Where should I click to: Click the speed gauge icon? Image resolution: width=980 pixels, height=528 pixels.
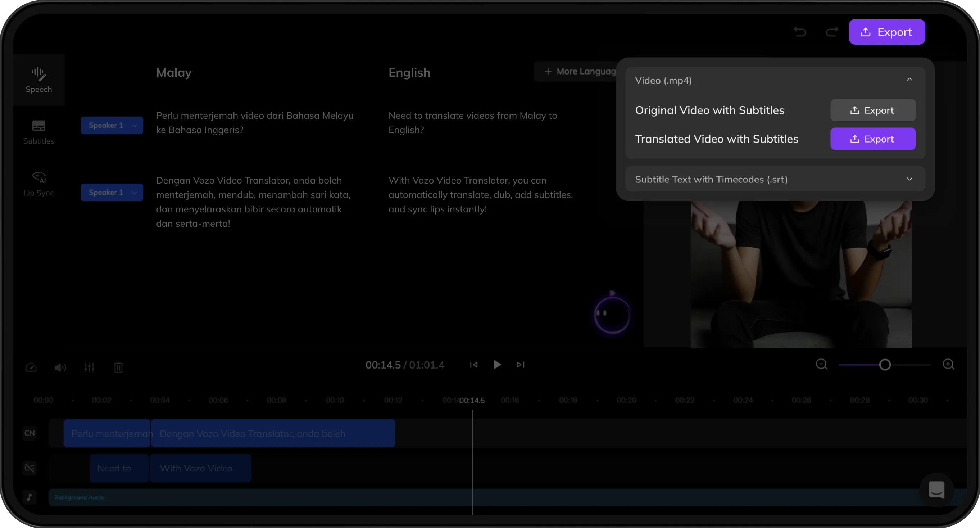click(x=31, y=367)
